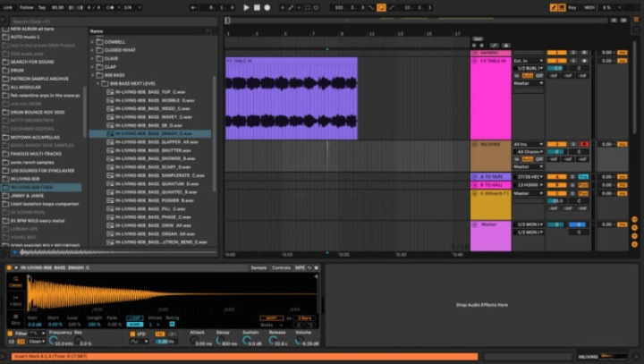Adjust the FX TABLE IN volume slider
This screenshot has height=364, width=644.
click(x=556, y=68)
